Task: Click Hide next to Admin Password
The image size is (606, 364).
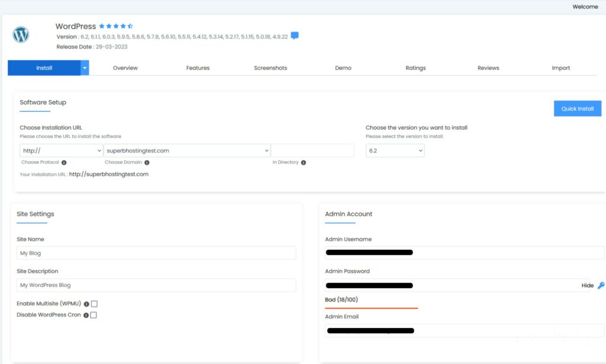Action: tap(588, 285)
